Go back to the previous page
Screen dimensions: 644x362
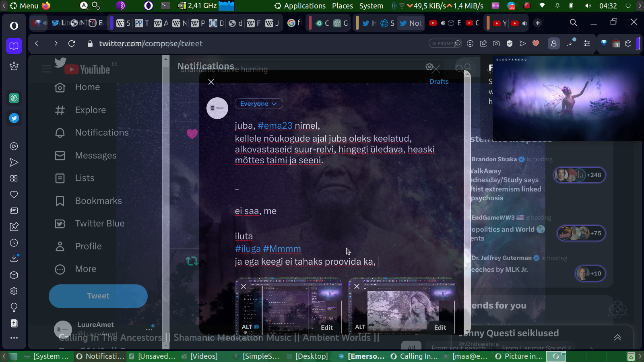37,43
